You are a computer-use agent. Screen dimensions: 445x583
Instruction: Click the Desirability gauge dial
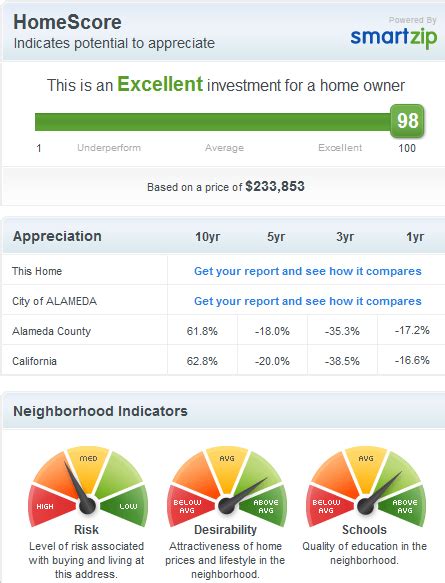click(227, 487)
